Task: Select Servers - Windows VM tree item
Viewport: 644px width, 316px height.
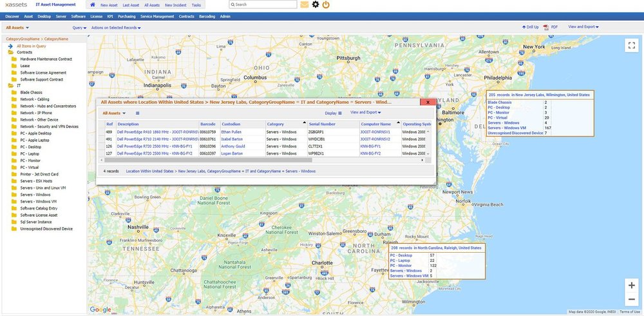Action: (x=38, y=202)
